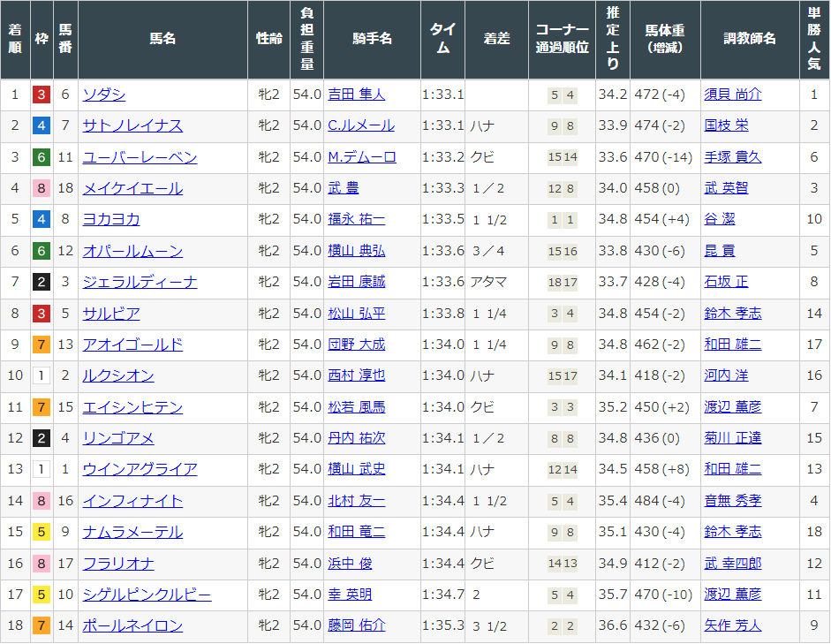
Task: Open jockey link C.ルメール
Action: click(x=361, y=126)
